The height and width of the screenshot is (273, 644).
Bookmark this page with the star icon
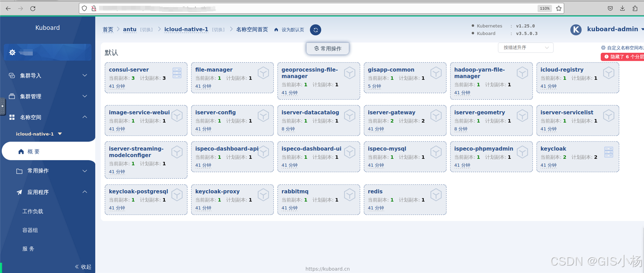(x=559, y=8)
